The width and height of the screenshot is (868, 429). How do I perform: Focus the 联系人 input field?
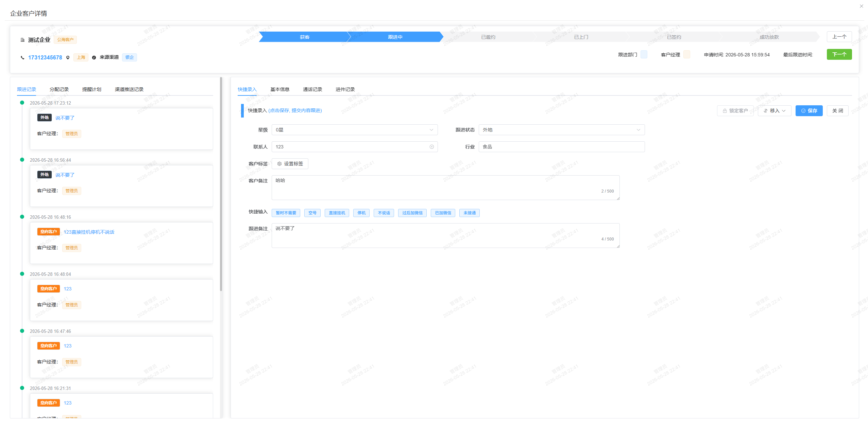354,147
